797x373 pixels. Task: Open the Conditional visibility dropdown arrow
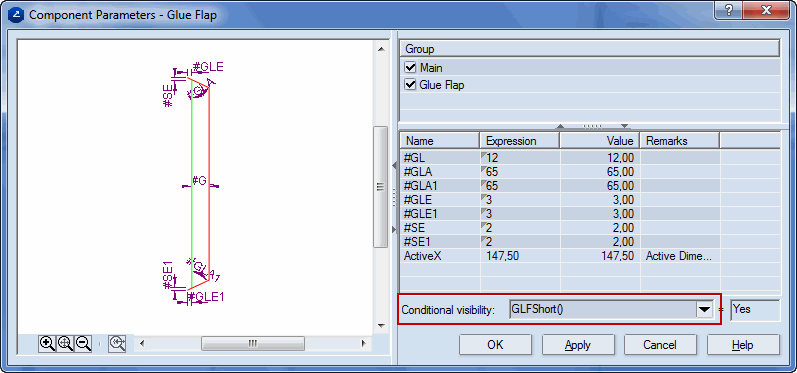tap(704, 309)
